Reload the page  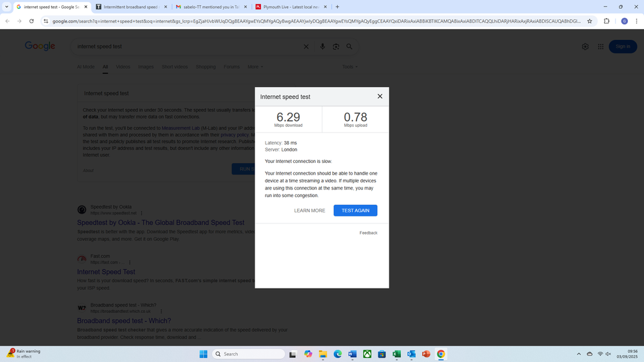click(31, 21)
